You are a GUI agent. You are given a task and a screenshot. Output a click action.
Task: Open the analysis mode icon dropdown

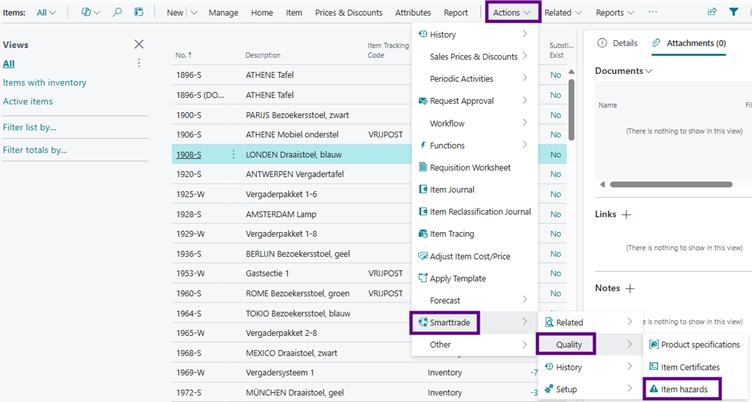pyautogui.click(x=90, y=12)
